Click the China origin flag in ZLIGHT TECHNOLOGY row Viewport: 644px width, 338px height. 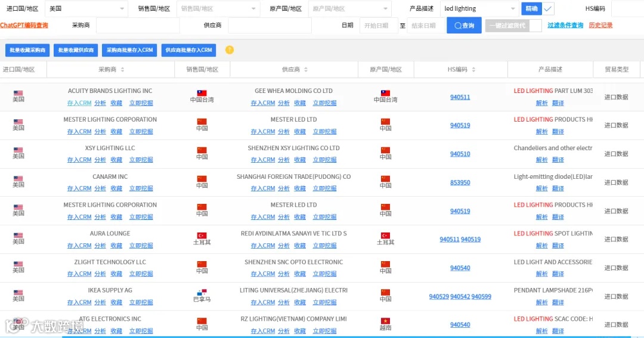[385, 264]
